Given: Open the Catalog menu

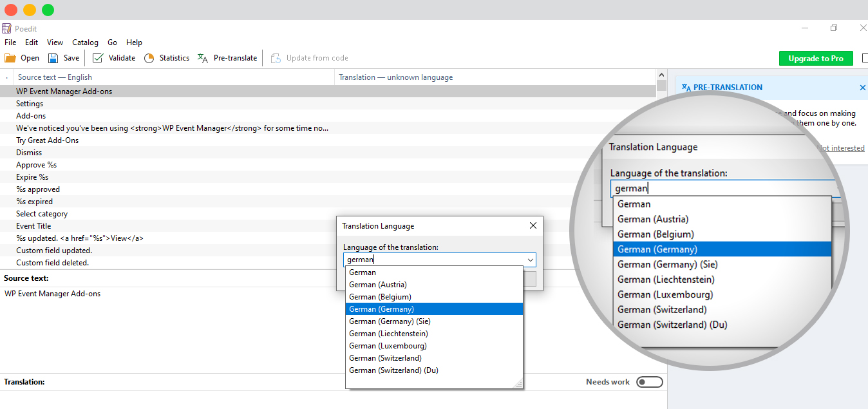Looking at the screenshot, I should [x=85, y=43].
